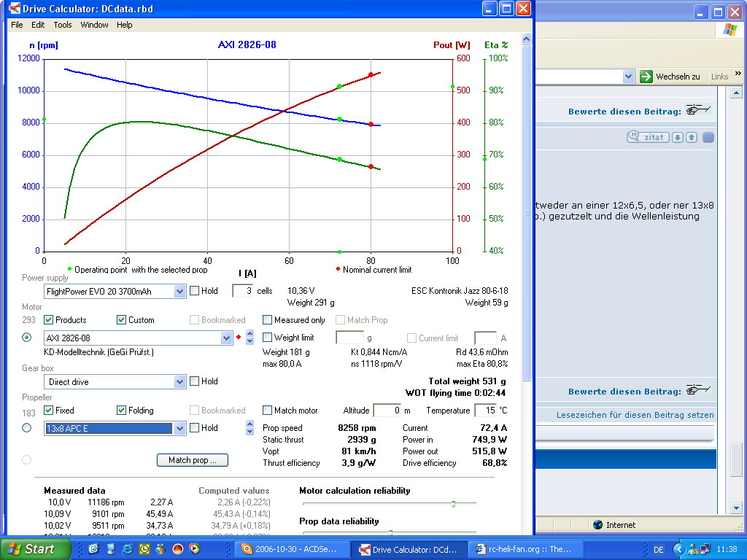Click the Internet globe icon in browser status bar
747x560 pixels.
598,525
